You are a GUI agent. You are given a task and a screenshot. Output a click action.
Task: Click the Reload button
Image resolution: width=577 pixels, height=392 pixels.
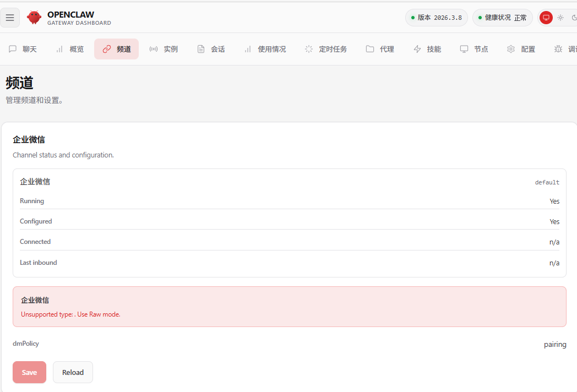pyautogui.click(x=73, y=372)
